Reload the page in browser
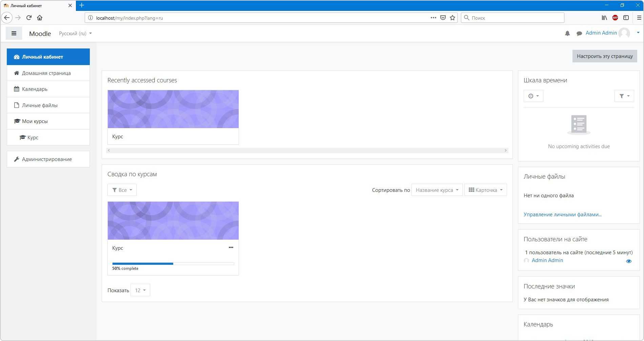 29,18
